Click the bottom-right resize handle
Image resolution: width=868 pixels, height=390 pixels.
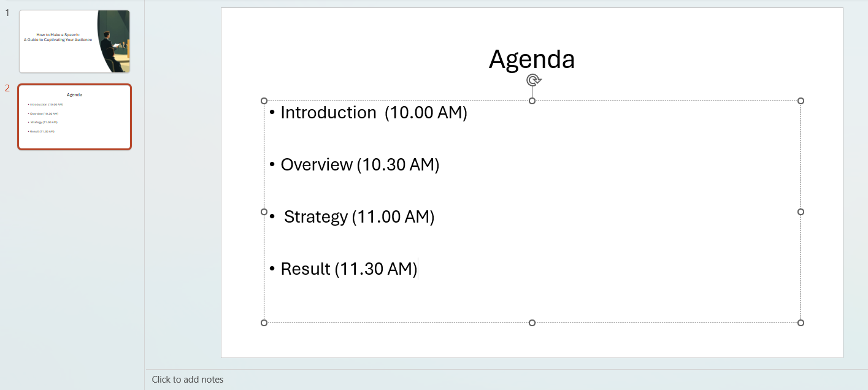[801, 321]
